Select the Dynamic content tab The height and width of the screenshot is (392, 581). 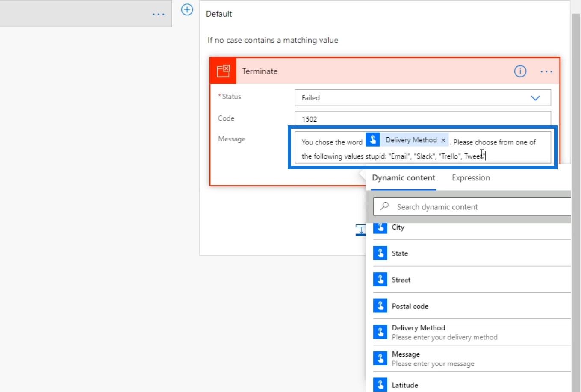(x=403, y=178)
